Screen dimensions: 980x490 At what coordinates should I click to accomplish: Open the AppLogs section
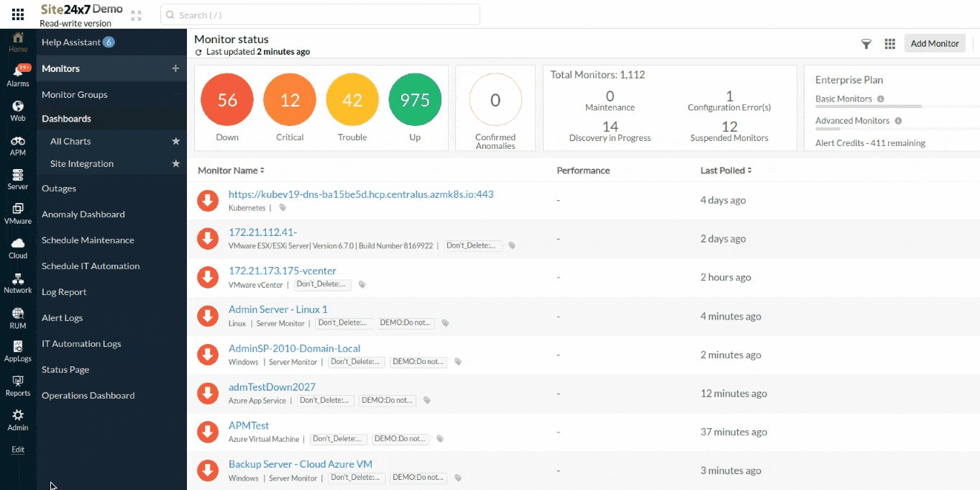point(17,353)
